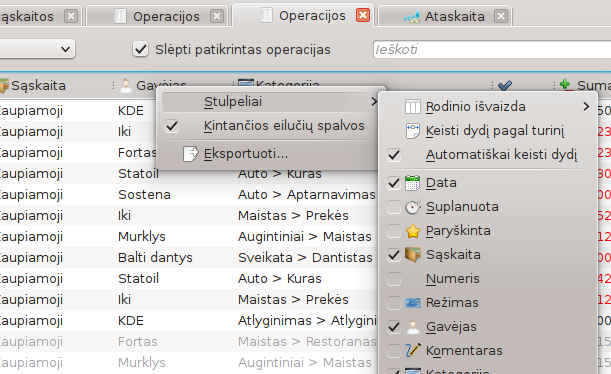Click the Paryškinta star icon
Image resolution: width=611 pixels, height=374 pixels.
pyautogui.click(x=413, y=231)
